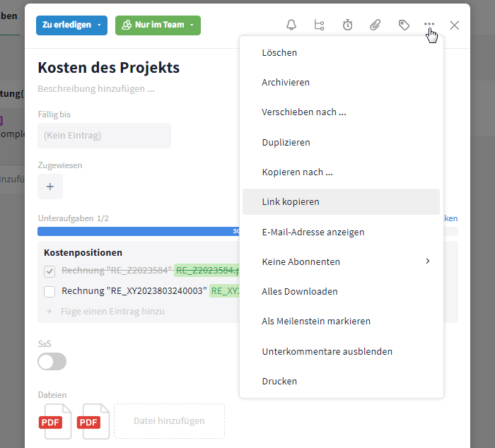Viewport: 495px width, 448px height.
Task: Click the 'Rechnung "RE_XY2023803240003"' subtask text
Action: pyautogui.click(x=134, y=290)
